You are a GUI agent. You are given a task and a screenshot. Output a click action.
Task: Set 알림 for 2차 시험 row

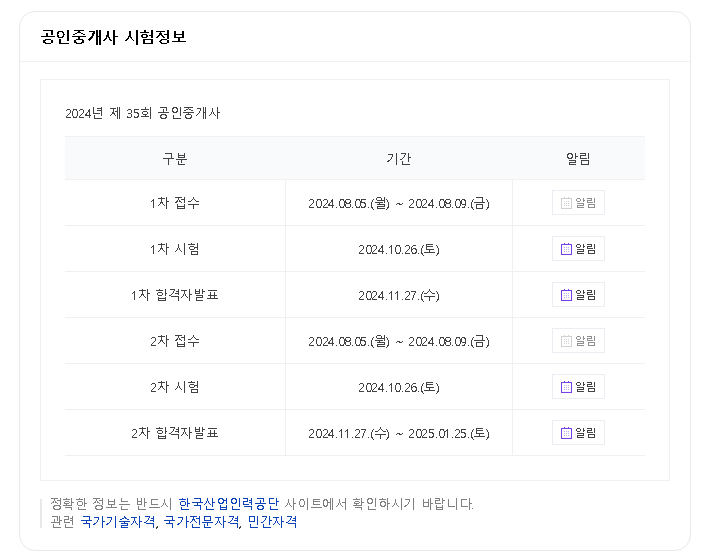click(578, 387)
